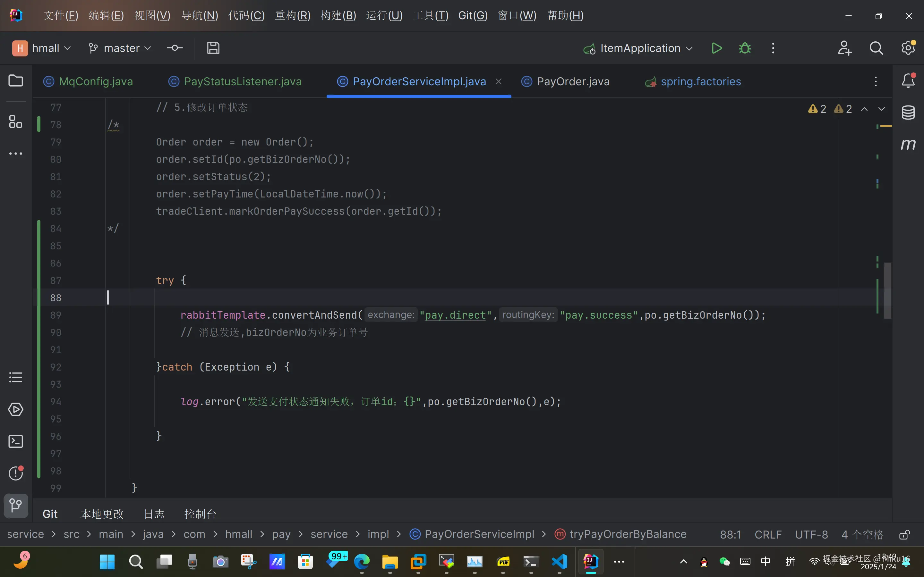Click the Debug ItemApplication bug icon

tap(745, 48)
